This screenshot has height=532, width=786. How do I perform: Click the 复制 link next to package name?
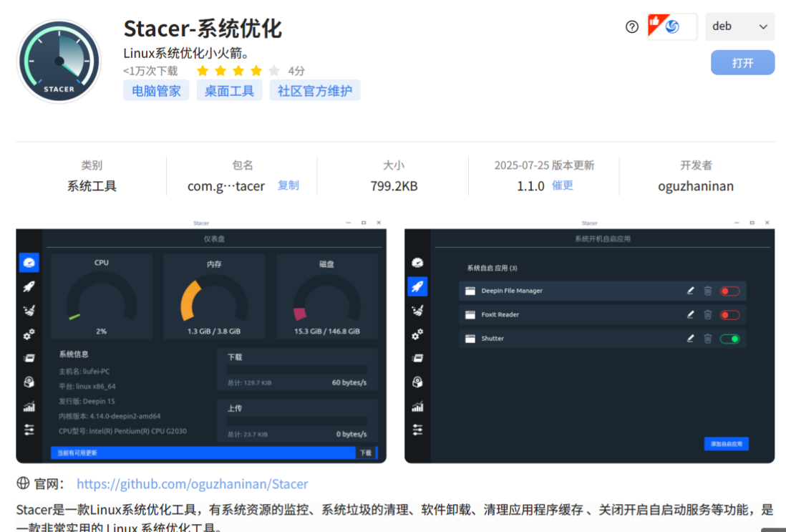point(288,185)
